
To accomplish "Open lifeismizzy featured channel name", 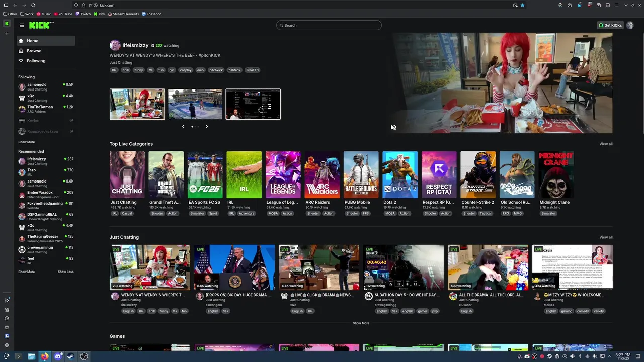I will pos(135,45).
